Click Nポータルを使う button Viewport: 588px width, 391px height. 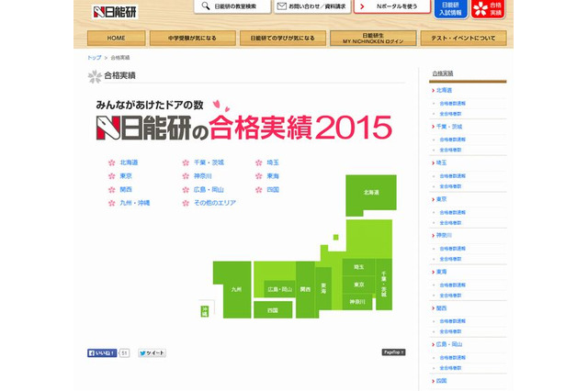pyautogui.click(x=392, y=6)
